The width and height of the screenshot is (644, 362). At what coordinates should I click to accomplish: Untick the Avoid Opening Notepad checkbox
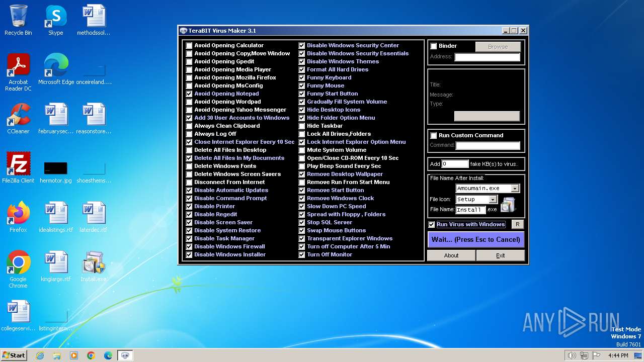coord(189,94)
